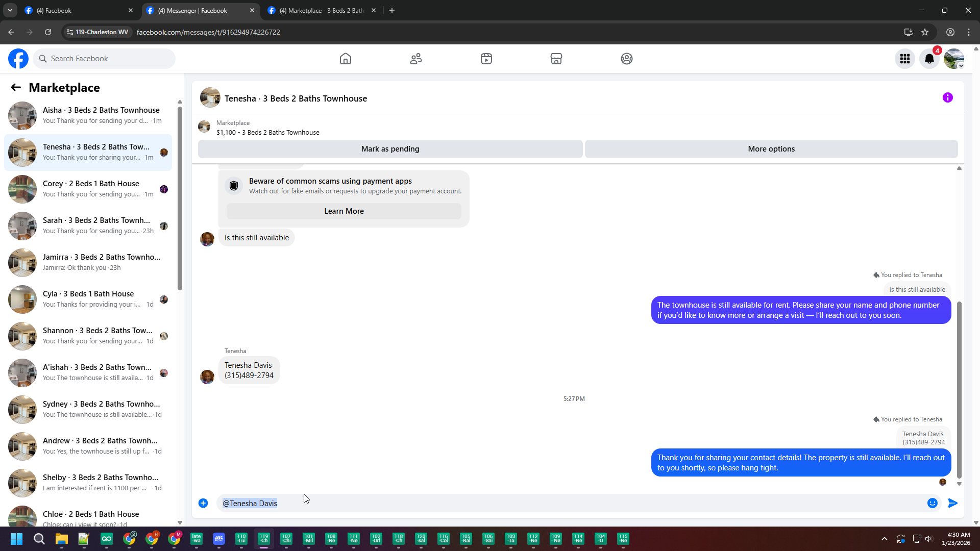Click the conversation list scrollbar
The image size is (980, 551).
coord(180,199)
